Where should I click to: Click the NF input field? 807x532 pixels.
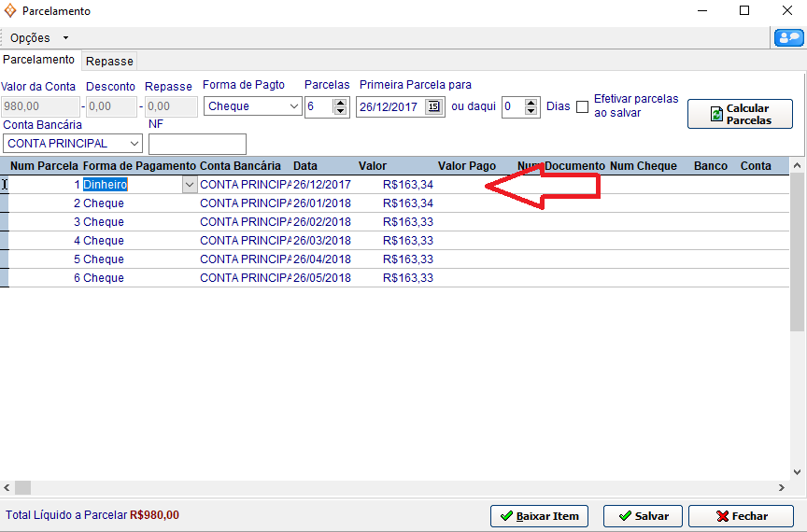coord(197,144)
